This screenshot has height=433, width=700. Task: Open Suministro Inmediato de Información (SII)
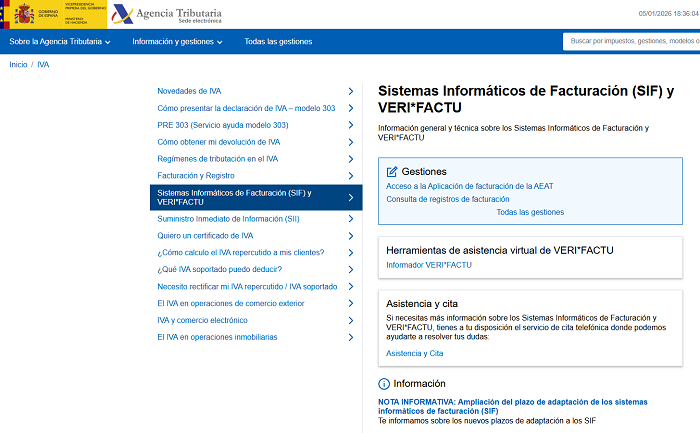click(x=228, y=219)
